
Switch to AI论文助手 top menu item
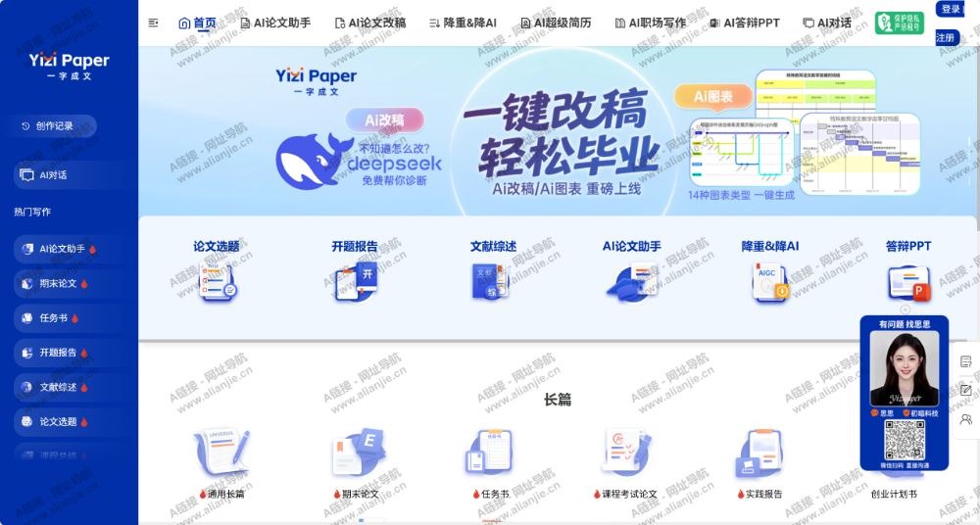(x=275, y=24)
